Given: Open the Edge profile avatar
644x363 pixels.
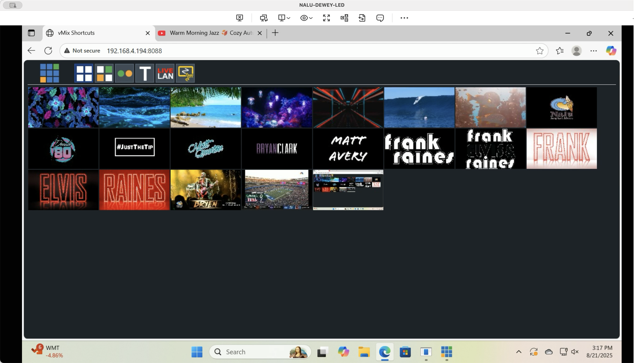Looking at the screenshot, I should coord(577,51).
